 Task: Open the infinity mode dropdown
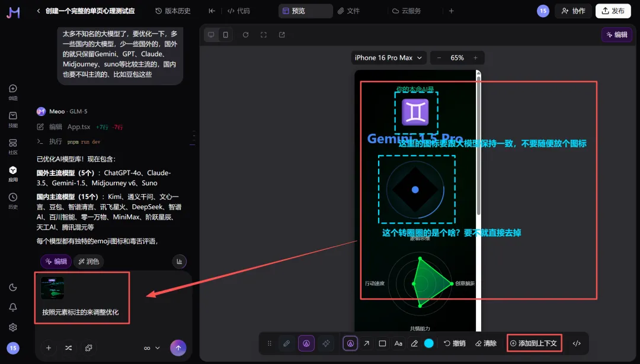click(152, 347)
